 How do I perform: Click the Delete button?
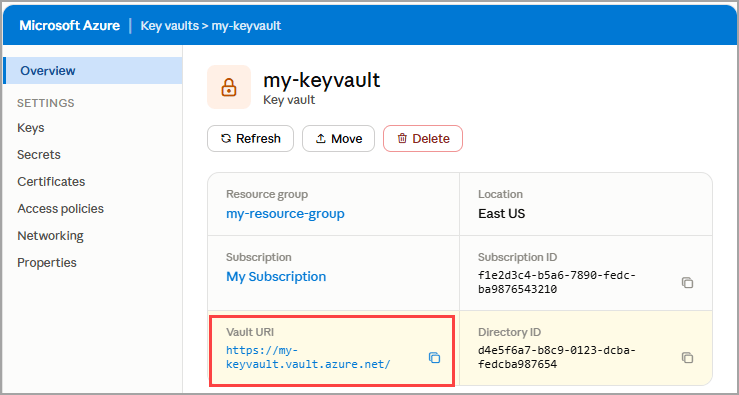423,139
